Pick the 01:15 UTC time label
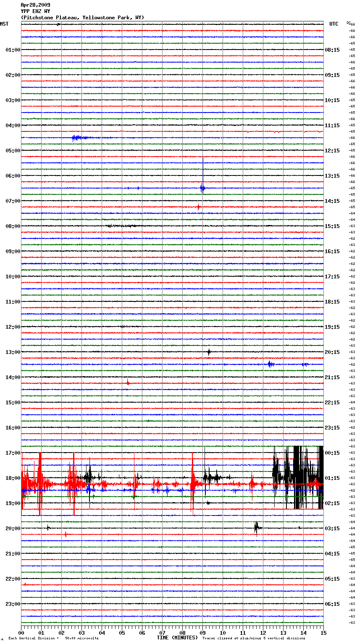357x644 pixels. (x=332, y=478)
